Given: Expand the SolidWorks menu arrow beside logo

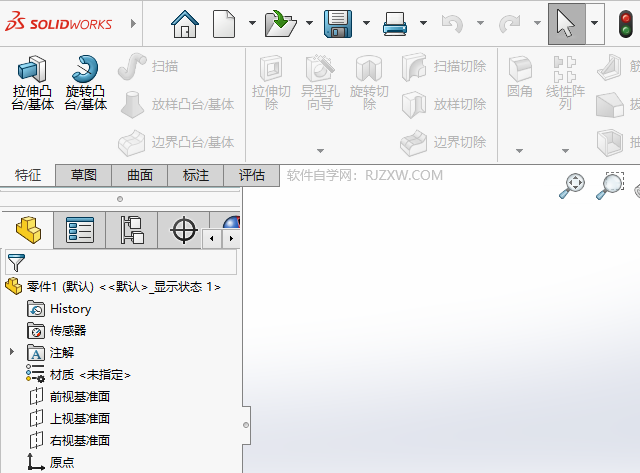Looking at the screenshot, I should pos(133,23).
